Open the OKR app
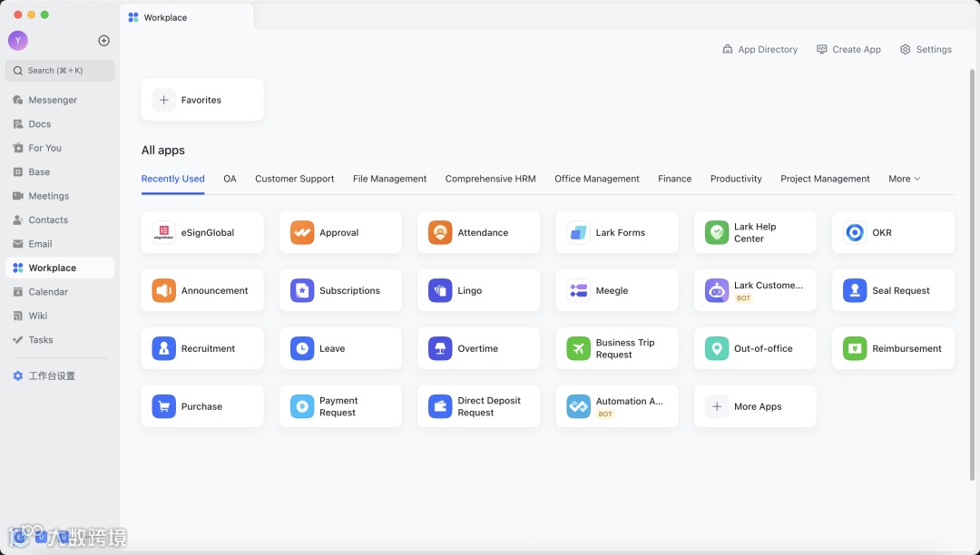 pos(893,232)
